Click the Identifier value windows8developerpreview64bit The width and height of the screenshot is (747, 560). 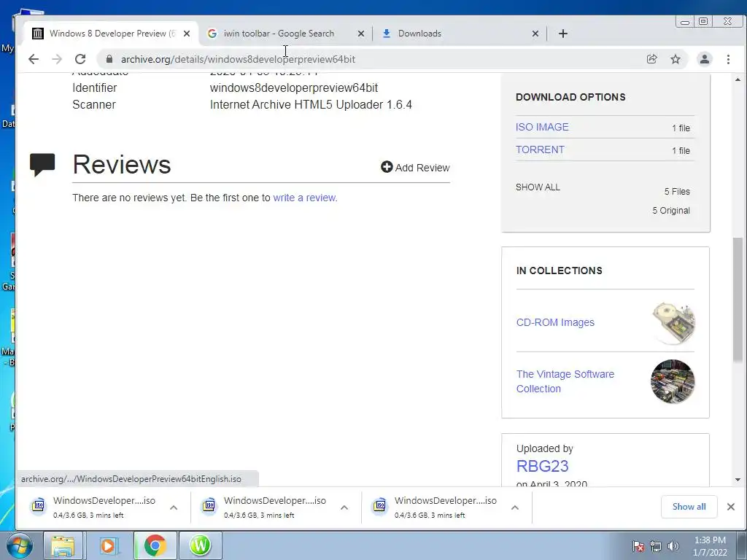(x=294, y=88)
